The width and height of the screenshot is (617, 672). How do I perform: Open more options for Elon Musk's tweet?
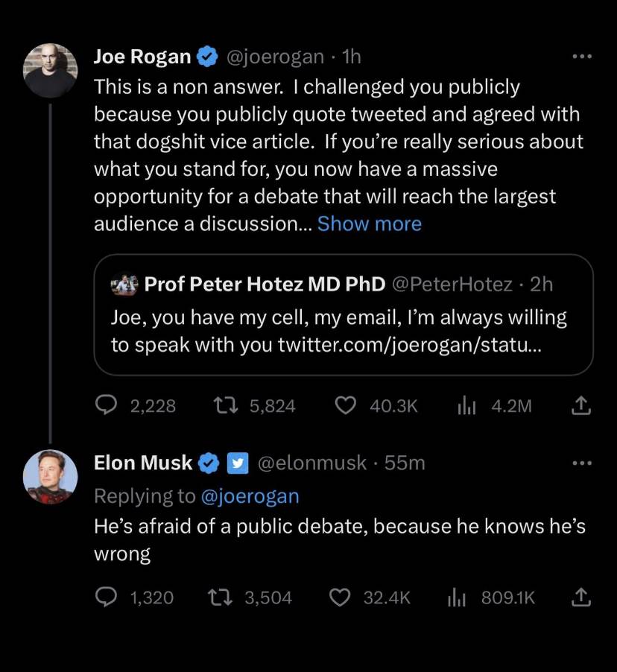[x=580, y=463]
